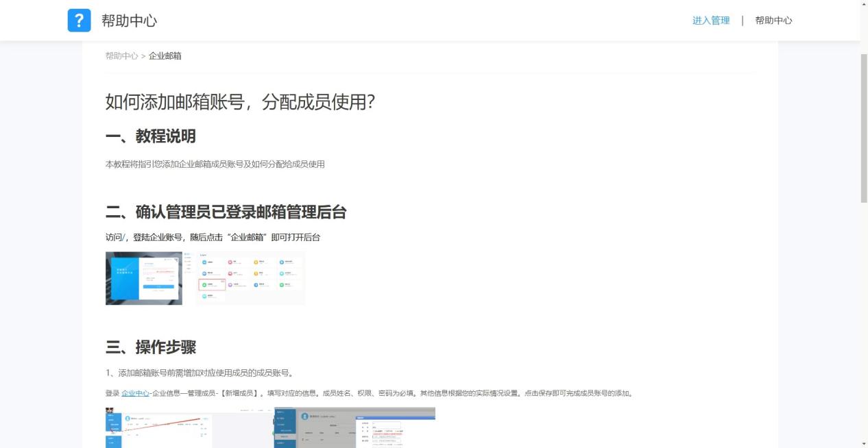
Task: Enlarge the application grid screenshot thumbnail
Action: click(250, 278)
